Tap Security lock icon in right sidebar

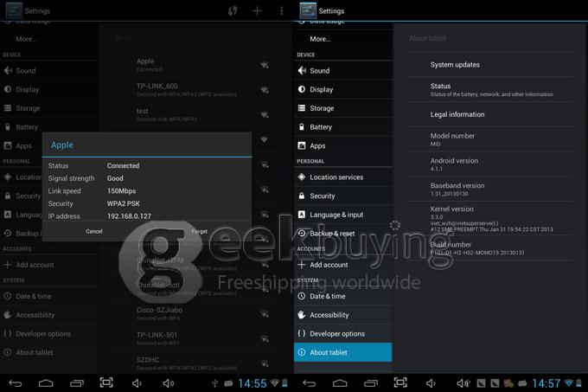click(302, 196)
